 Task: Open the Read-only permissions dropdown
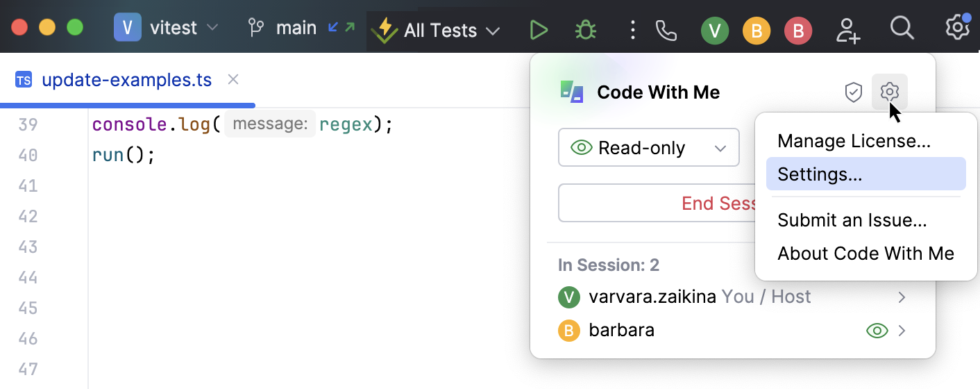(x=648, y=148)
